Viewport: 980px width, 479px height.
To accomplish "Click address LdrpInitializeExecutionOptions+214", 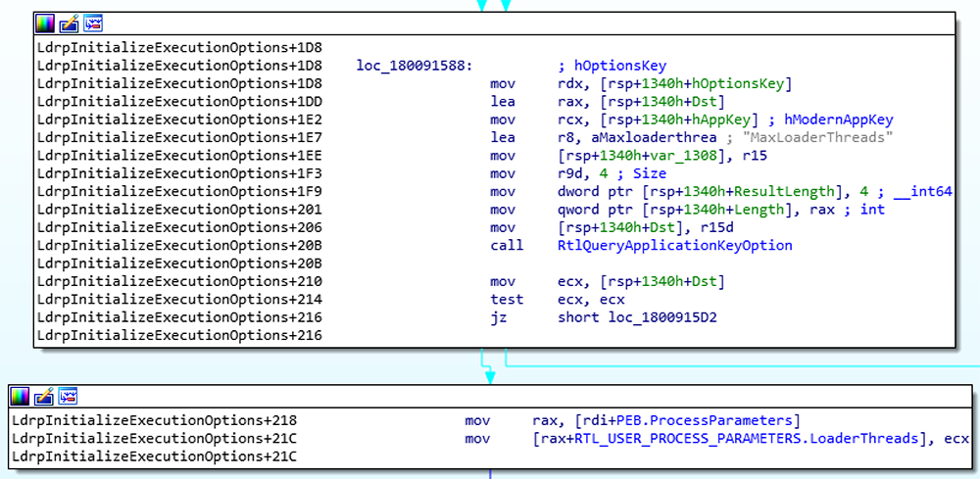I will point(180,300).
